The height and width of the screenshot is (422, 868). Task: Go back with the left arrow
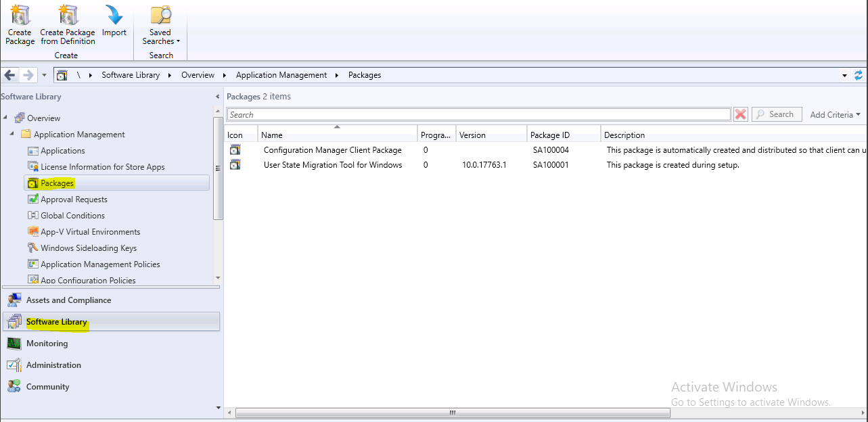tap(9, 75)
